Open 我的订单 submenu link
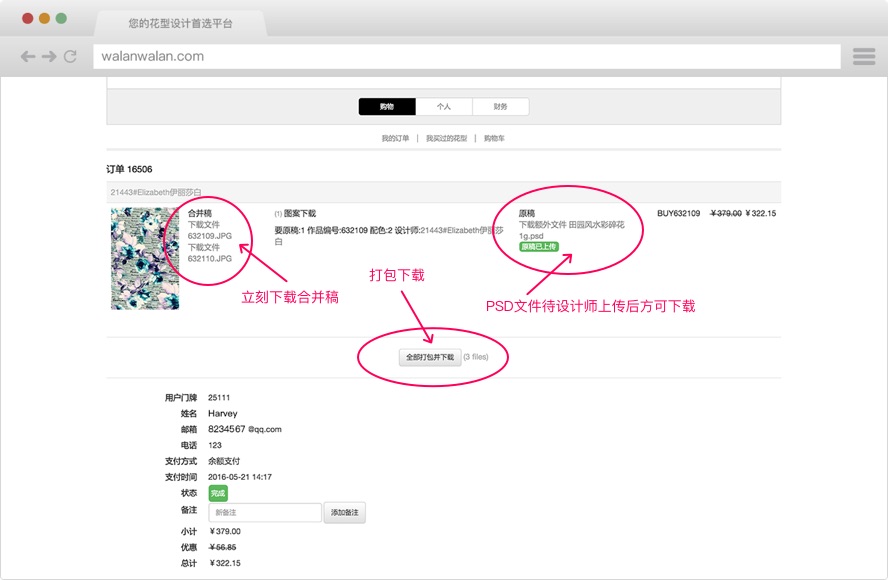Image resolution: width=888 pixels, height=580 pixels. (395, 138)
